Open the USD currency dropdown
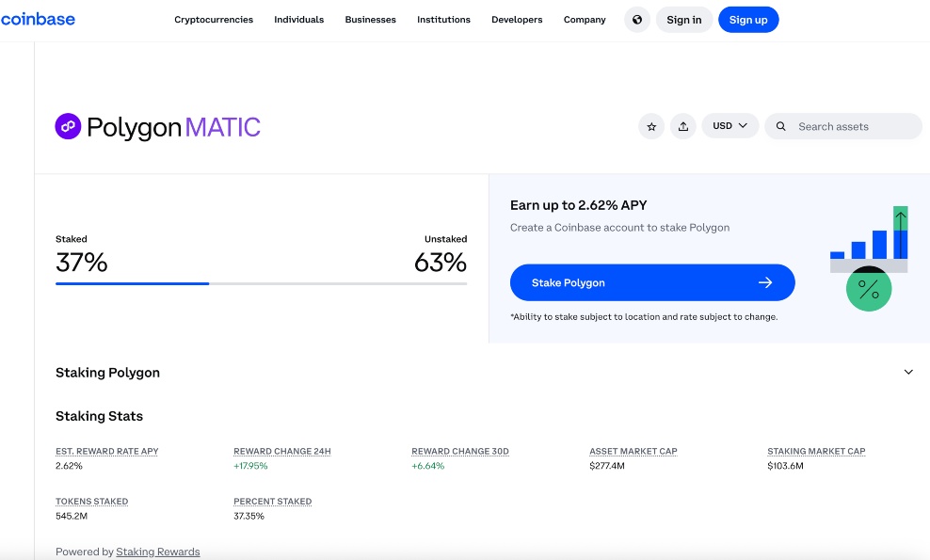 coord(730,126)
